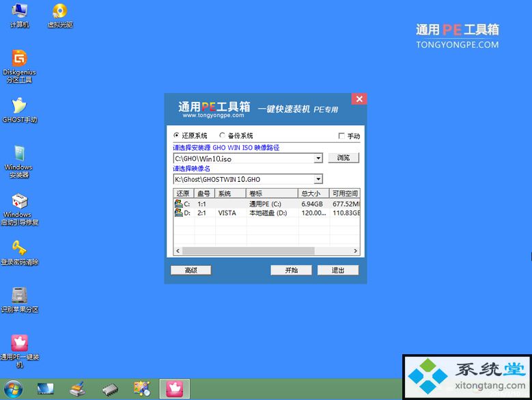Open the Start menu orb

point(13,389)
